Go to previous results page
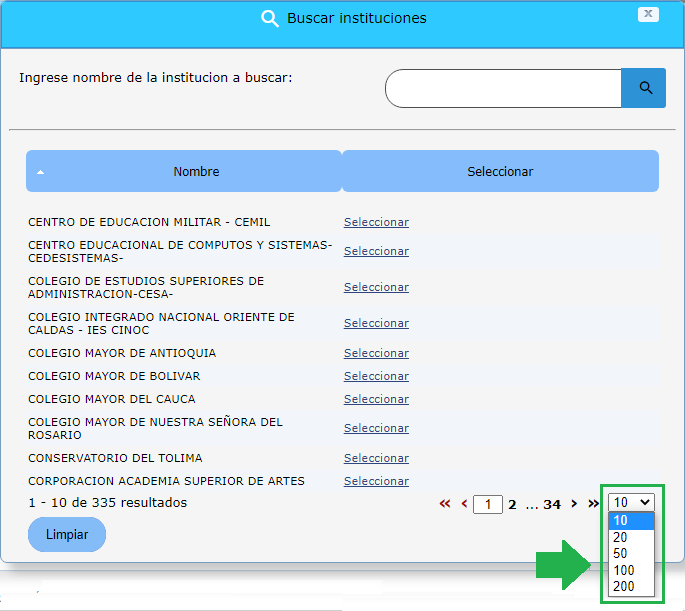Viewport: 685px width, 611px height. [x=464, y=504]
